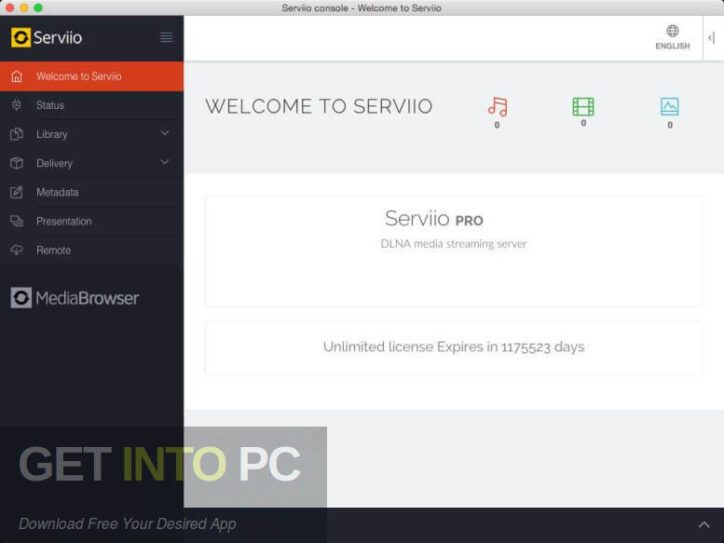Click the home icon in sidebar
The image size is (724, 543).
pyautogui.click(x=17, y=76)
